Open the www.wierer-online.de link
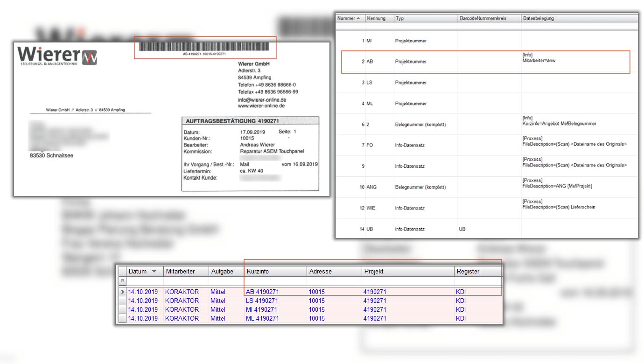644x364 pixels. (262, 106)
